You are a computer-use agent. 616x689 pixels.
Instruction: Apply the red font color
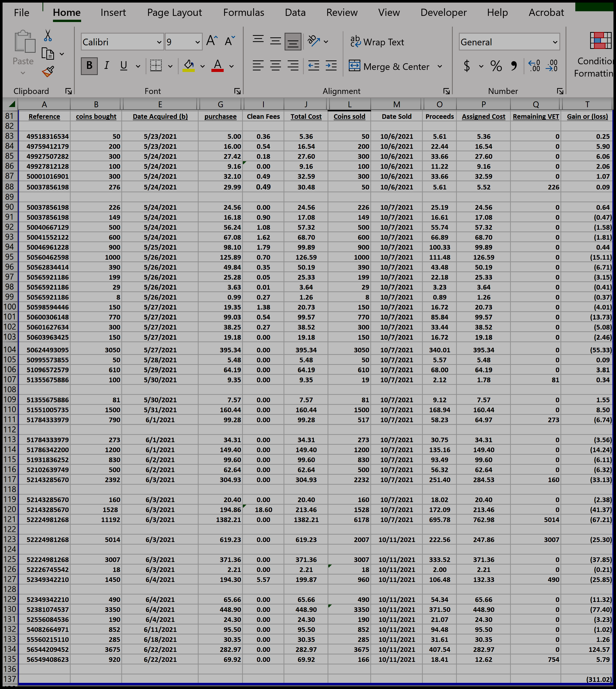(217, 66)
